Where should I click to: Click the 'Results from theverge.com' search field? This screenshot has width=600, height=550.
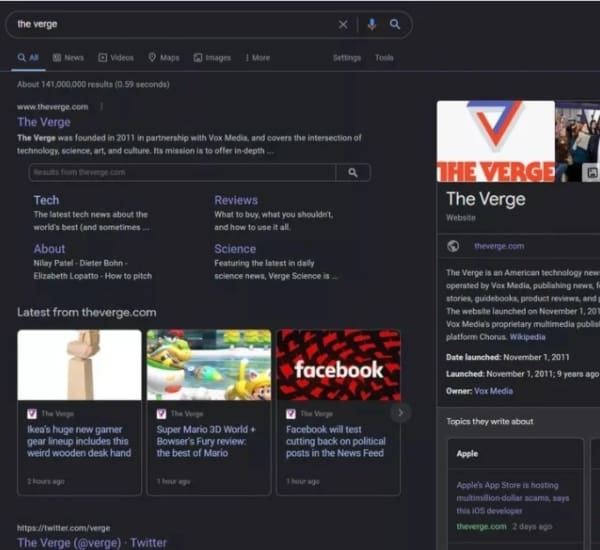182,172
